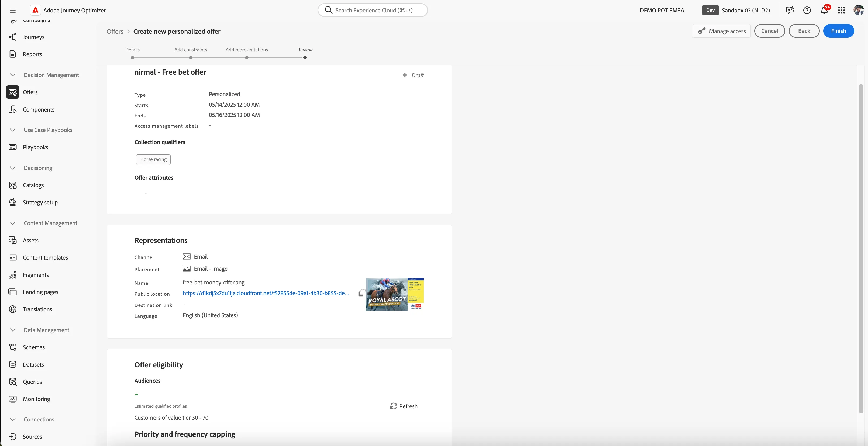Select the Offers sidebar icon

12,92
